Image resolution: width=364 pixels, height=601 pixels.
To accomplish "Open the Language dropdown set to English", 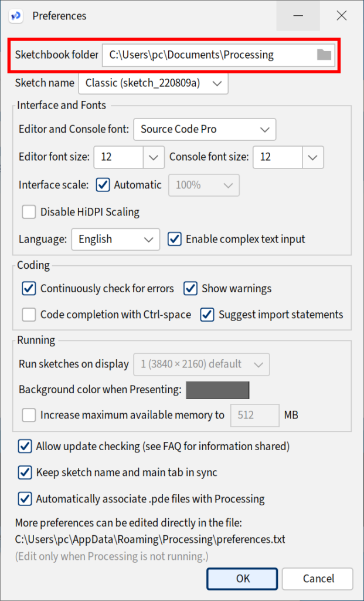I will (x=115, y=239).
